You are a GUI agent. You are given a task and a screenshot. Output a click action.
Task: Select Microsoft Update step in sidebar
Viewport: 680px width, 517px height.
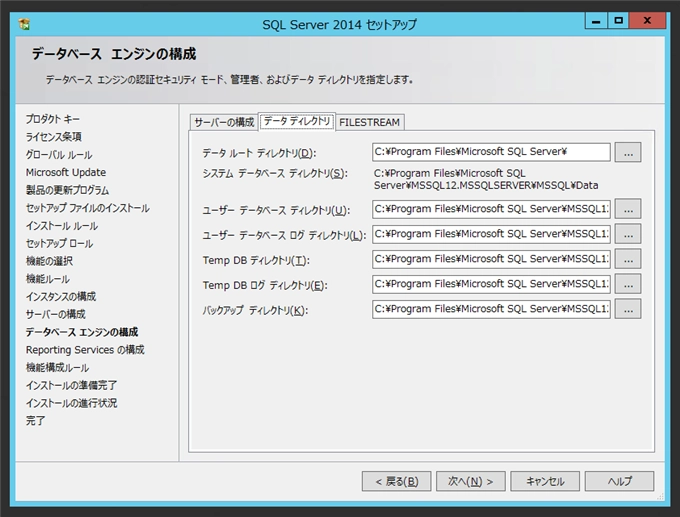(x=65, y=172)
